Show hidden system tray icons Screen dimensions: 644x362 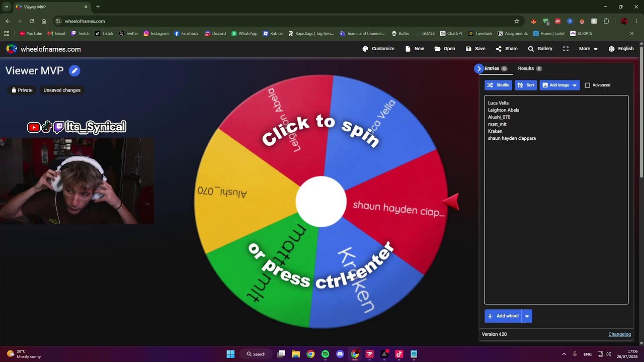[564, 354]
